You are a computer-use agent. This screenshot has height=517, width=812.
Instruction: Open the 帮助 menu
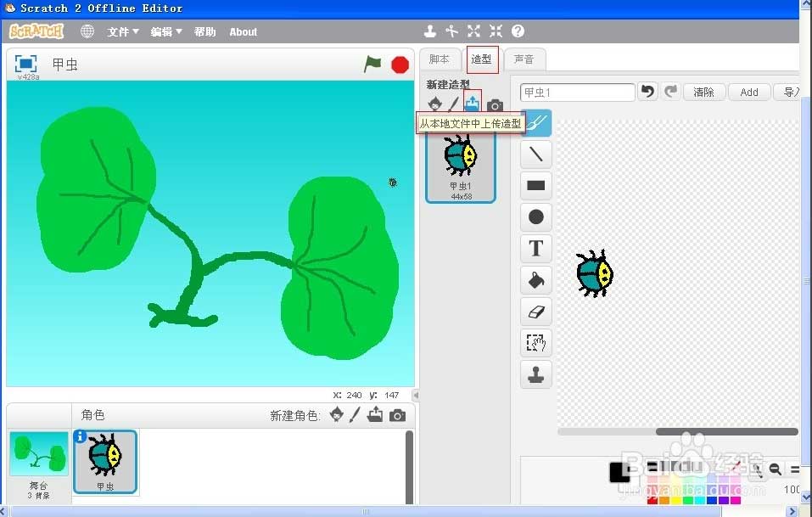pos(204,31)
